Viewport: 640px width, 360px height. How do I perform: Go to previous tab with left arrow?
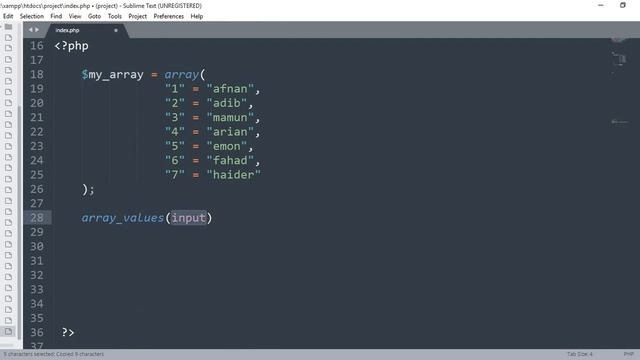[x=30, y=30]
